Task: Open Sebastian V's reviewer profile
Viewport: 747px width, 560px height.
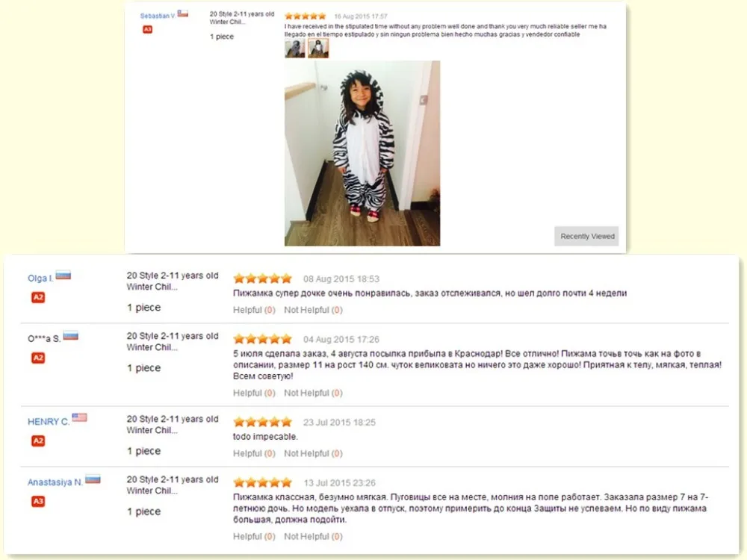Action: pyautogui.click(x=157, y=16)
